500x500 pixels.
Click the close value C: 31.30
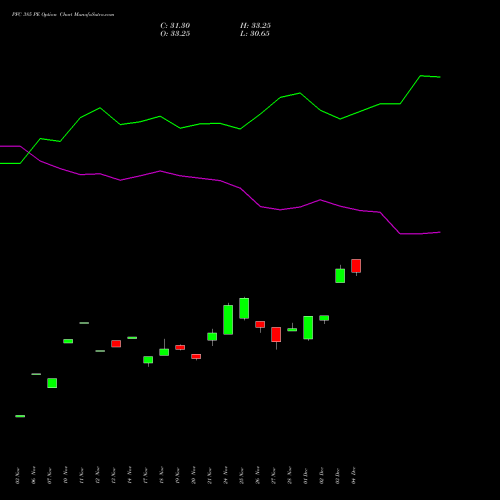pos(175,26)
